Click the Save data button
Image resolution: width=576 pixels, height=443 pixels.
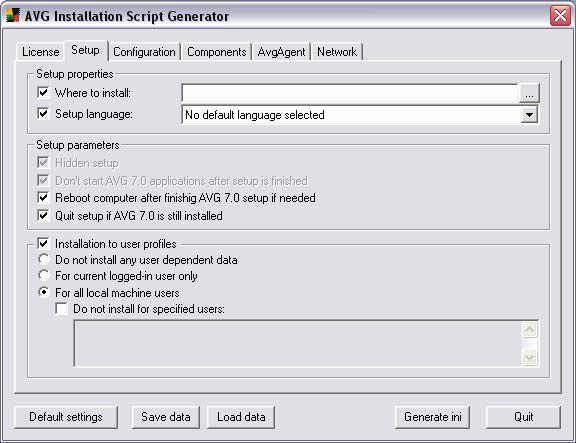[x=166, y=417]
